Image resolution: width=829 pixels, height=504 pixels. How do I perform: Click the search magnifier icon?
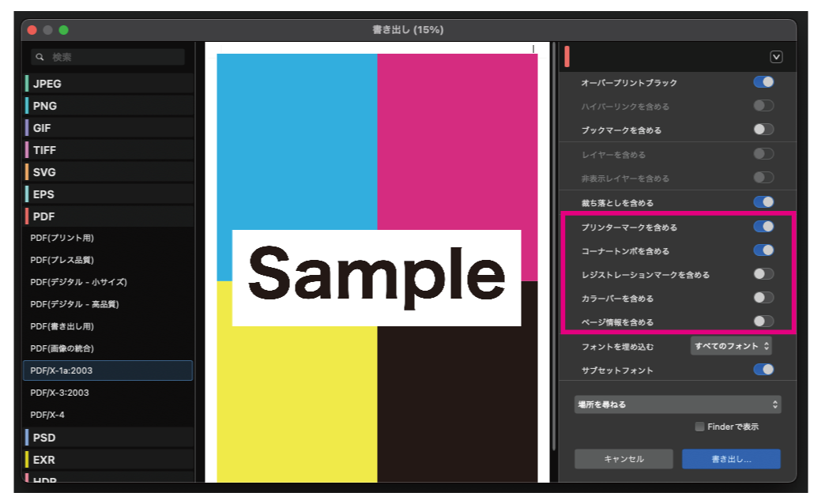(x=40, y=58)
